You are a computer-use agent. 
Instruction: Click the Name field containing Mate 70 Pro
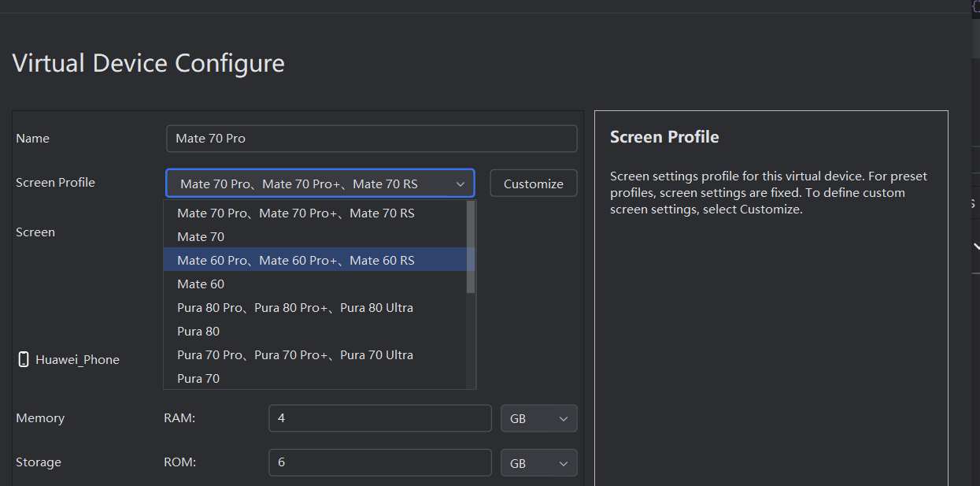pos(372,139)
